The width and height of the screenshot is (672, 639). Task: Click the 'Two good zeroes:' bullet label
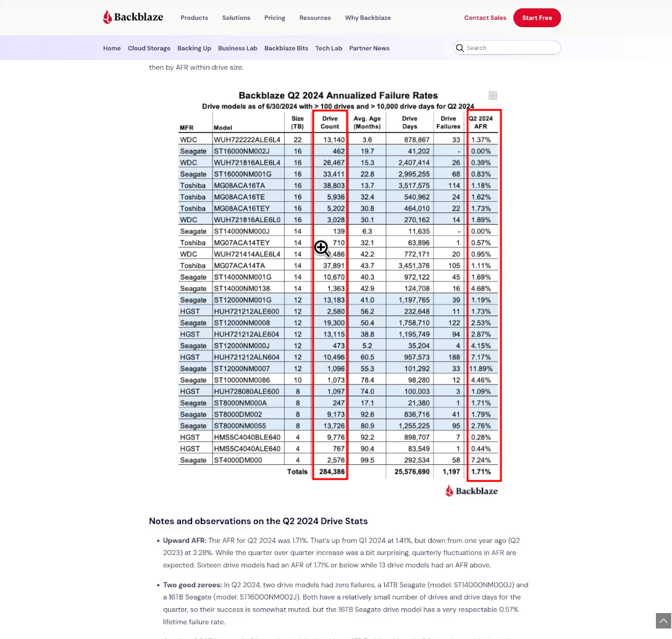point(193,585)
